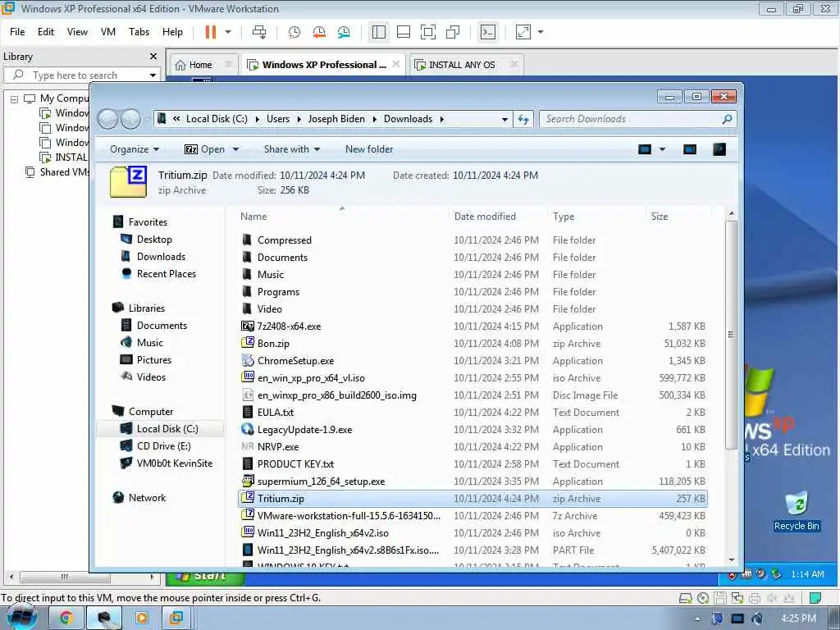
Task: Toggle the preview pane icon
Action: pos(690,149)
